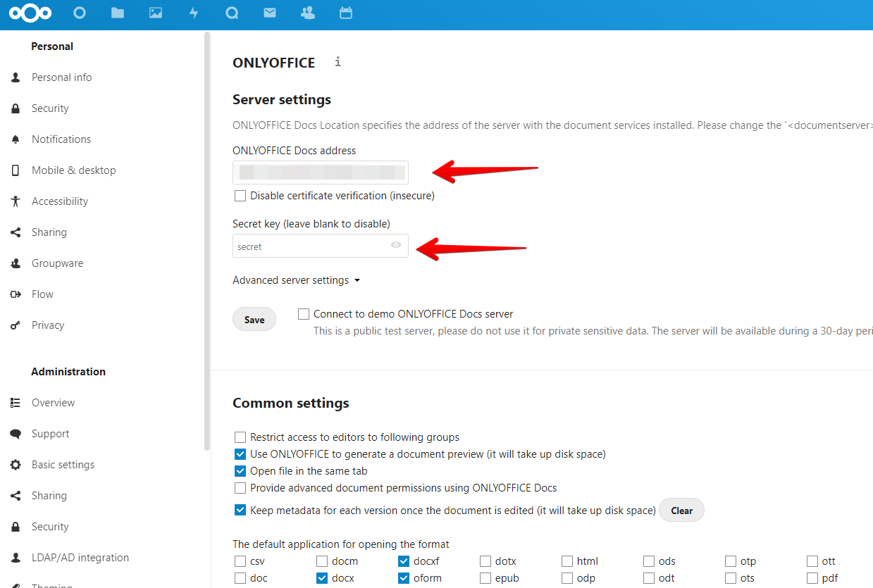Click the sidebar vertical scrollbar

207,241
